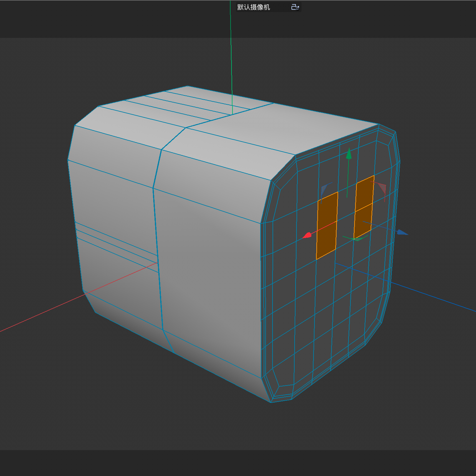Click the camera icon beside 默认摄像机

(x=295, y=7)
